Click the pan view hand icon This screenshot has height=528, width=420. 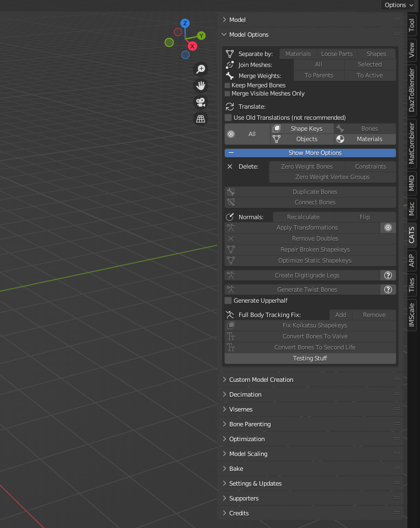201,85
